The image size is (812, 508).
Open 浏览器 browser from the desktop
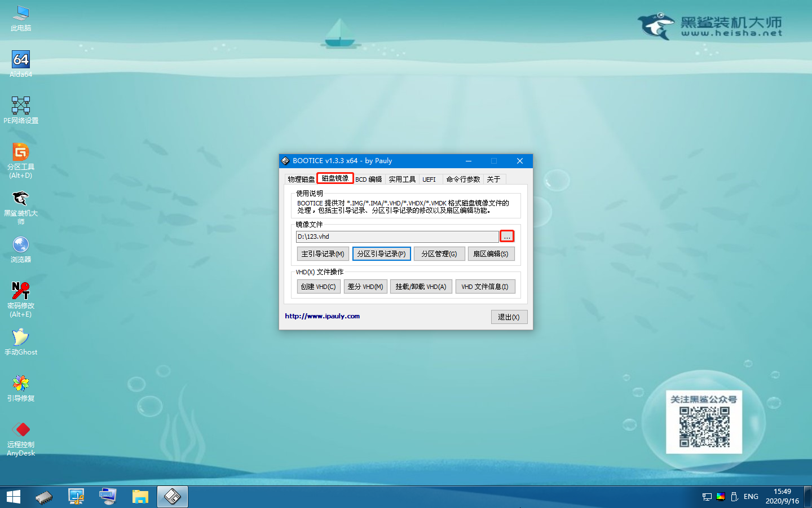tap(20, 246)
